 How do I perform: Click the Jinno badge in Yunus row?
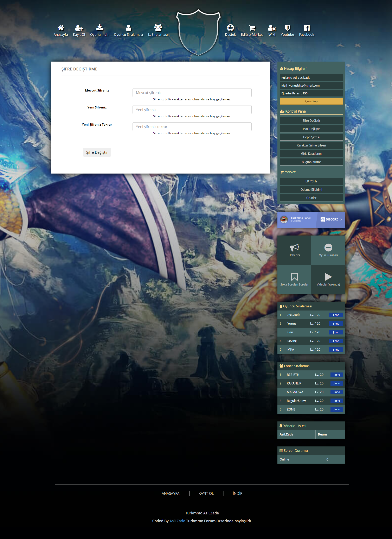(x=336, y=324)
